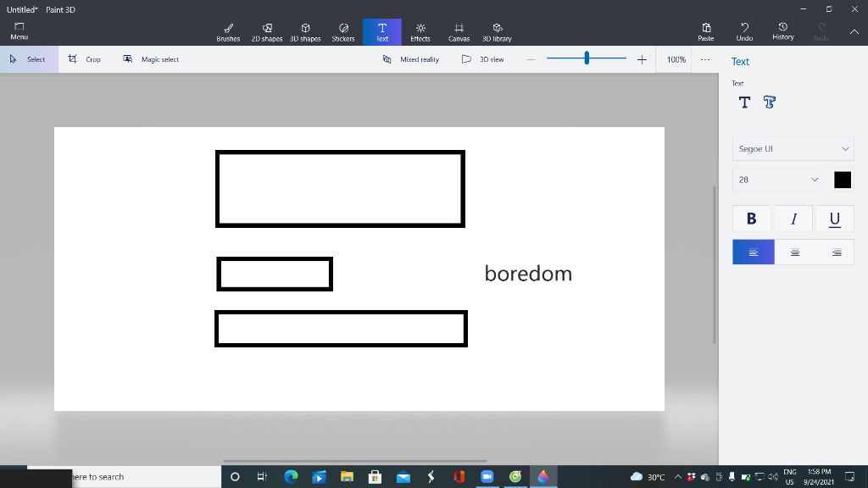868x488 pixels.
Task: Activate the Select tool
Action: coord(29,59)
